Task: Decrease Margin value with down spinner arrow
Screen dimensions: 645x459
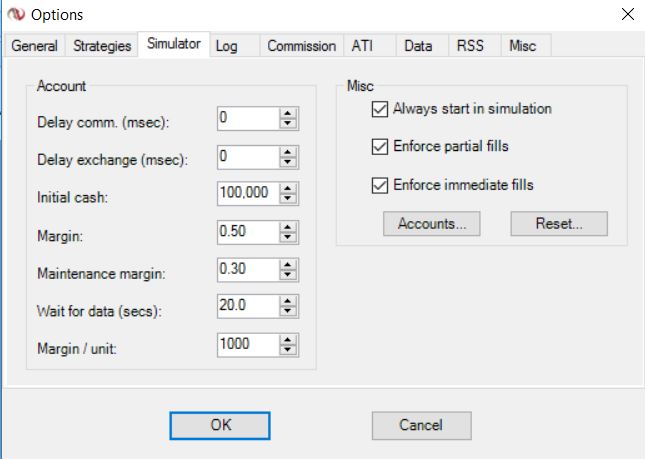Action: pos(289,237)
